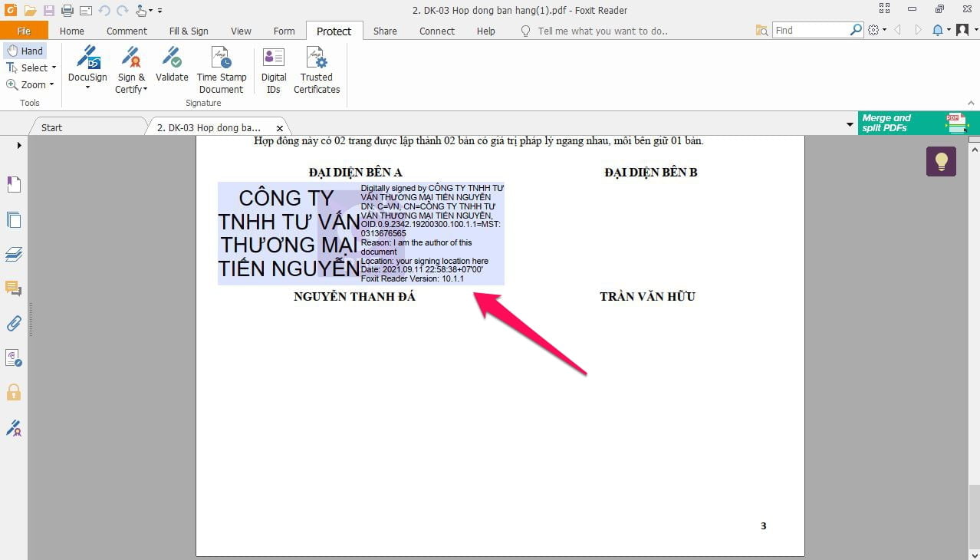Select the Hand tool
The height and width of the screenshot is (560, 980).
click(x=26, y=50)
